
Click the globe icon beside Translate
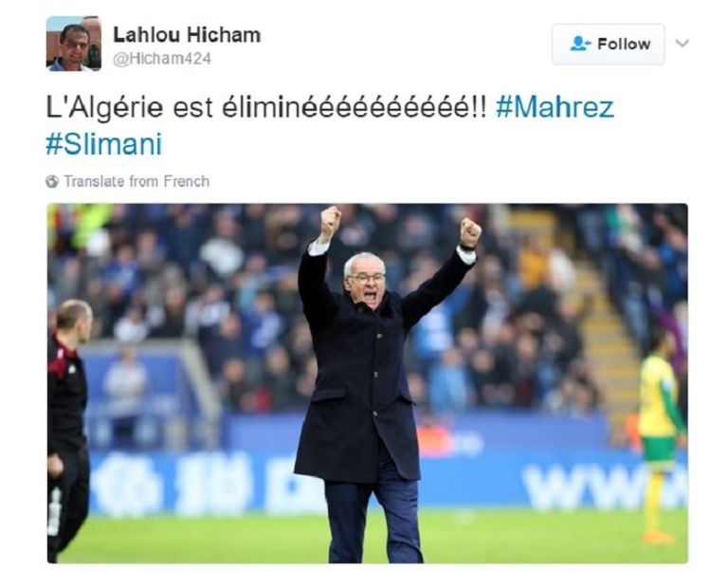click(x=52, y=181)
